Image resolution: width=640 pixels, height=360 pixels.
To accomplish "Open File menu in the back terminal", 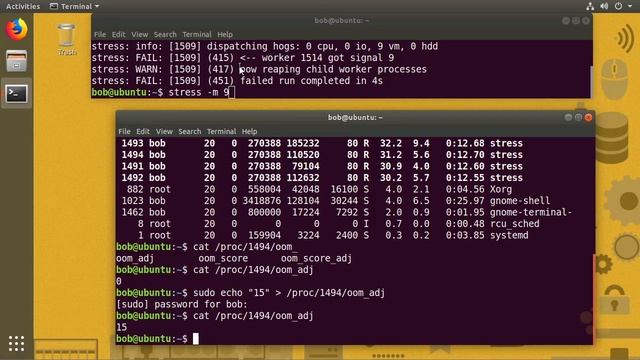I will pos(100,35).
